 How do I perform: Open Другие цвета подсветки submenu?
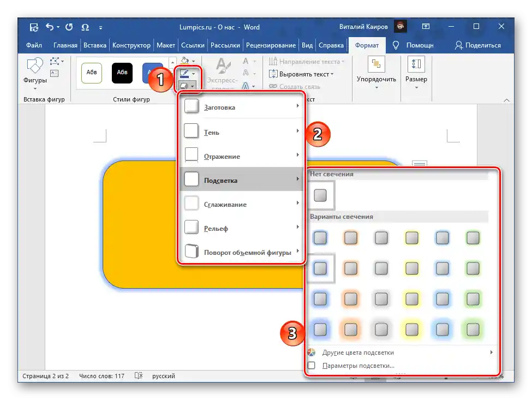pos(401,353)
